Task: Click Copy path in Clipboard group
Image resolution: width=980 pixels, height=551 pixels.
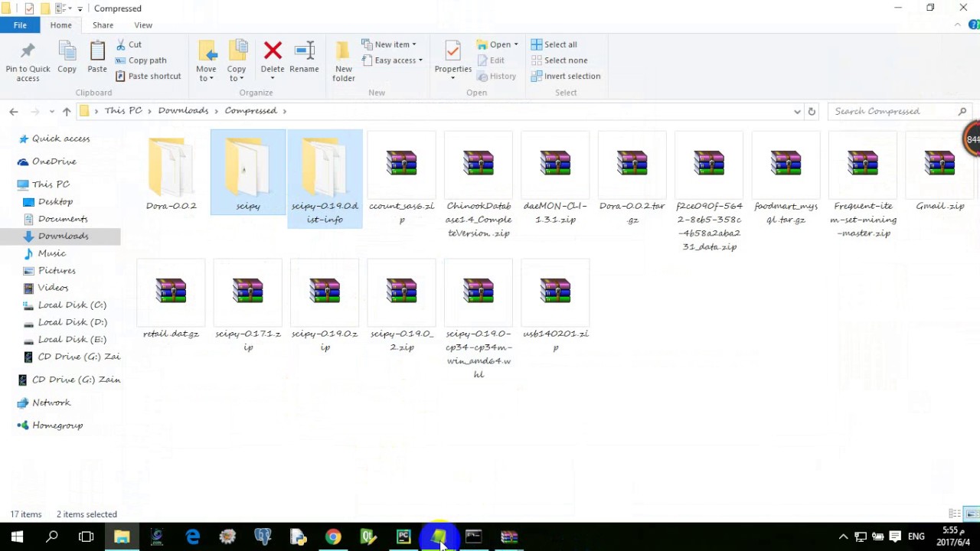Action: tap(141, 60)
